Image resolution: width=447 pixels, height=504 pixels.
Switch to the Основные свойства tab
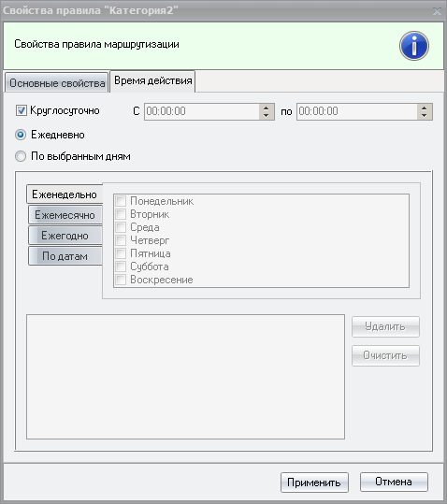(57, 83)
